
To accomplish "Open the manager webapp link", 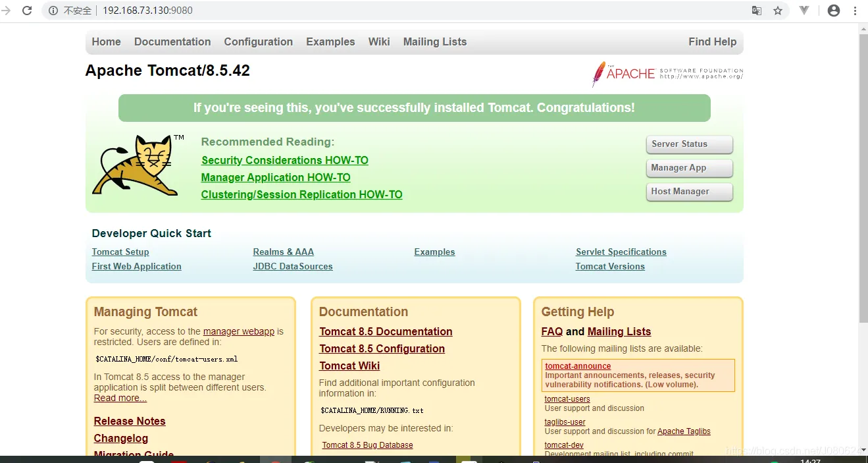I will [x=239, y=331].
